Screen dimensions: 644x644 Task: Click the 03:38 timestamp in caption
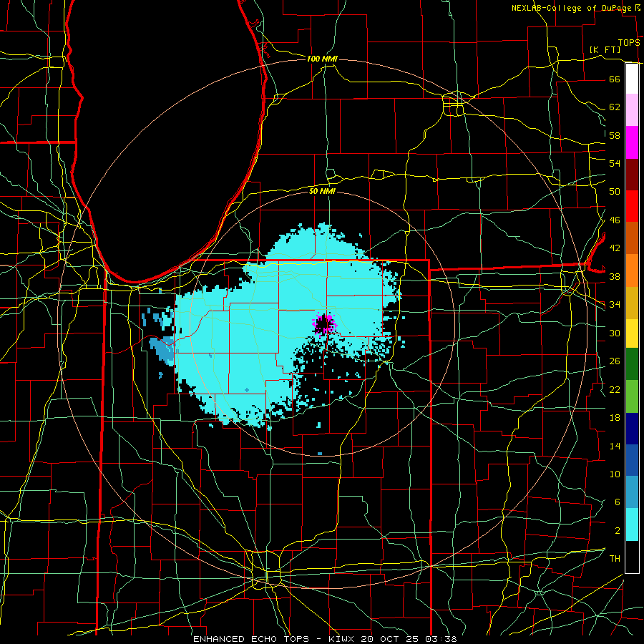441,639
